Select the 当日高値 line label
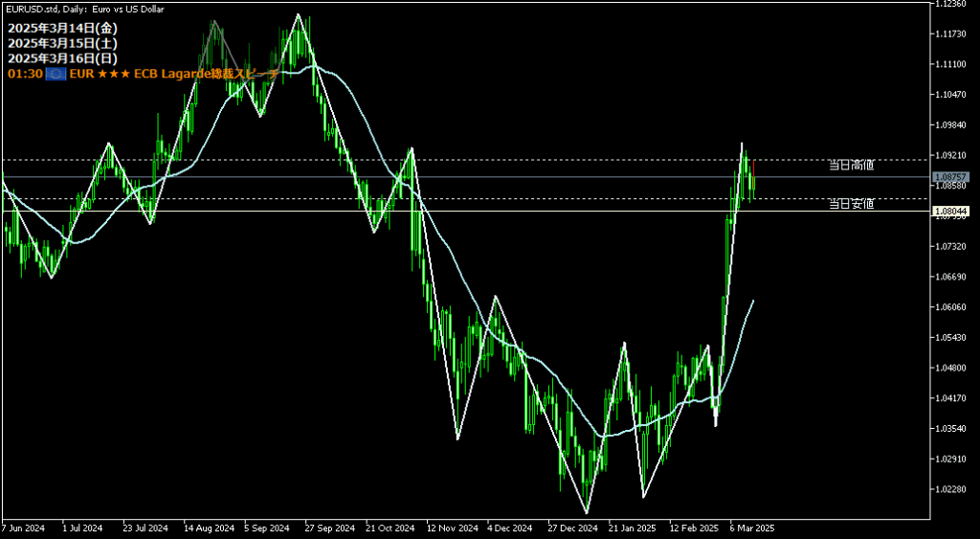 [851, 165]
